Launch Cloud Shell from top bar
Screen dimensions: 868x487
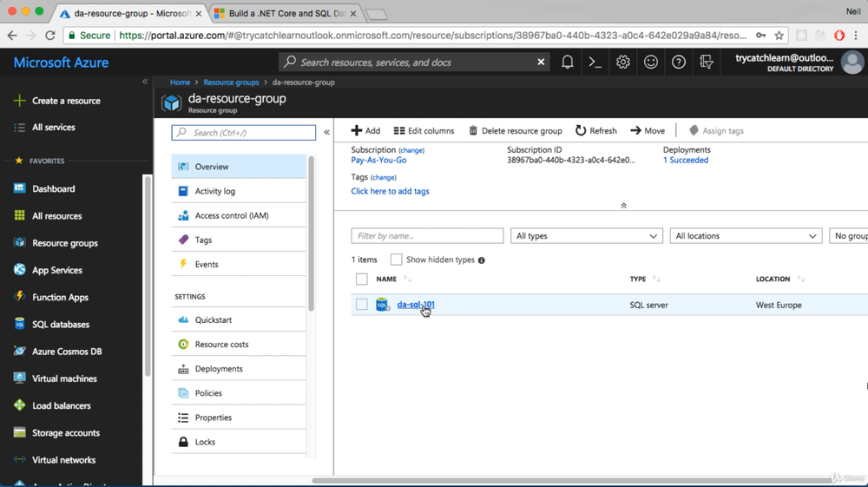595,63
